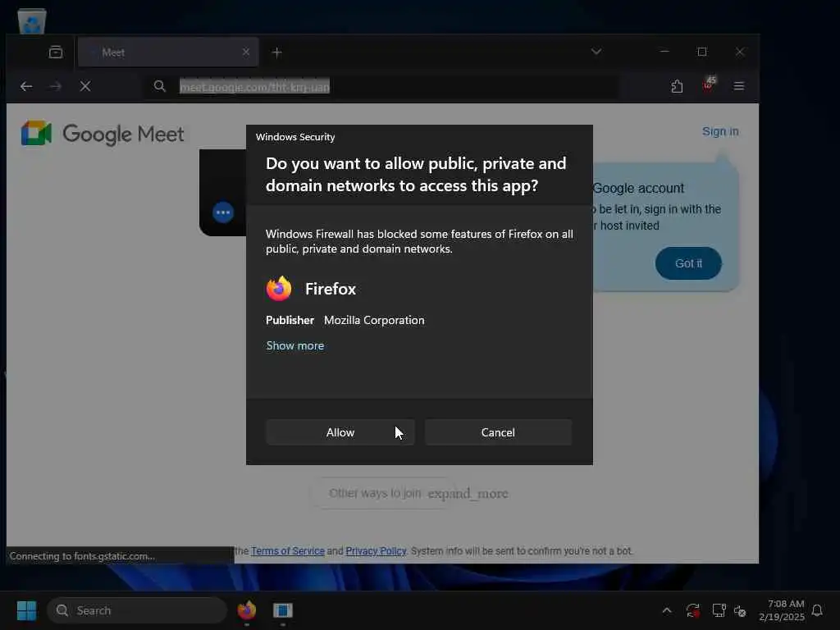Open the Firefox extensions menu
This screenshot has width=840, height=630.
677,86
